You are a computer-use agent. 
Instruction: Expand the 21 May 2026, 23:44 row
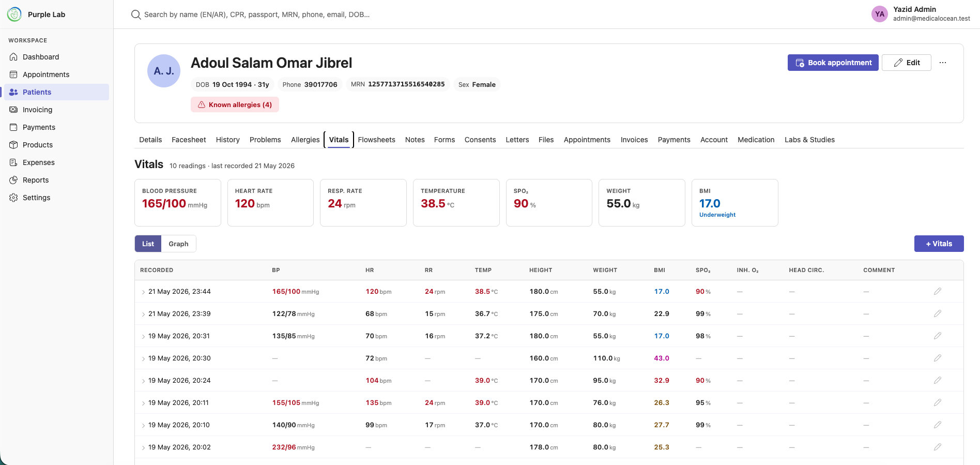tap(143, 292)
